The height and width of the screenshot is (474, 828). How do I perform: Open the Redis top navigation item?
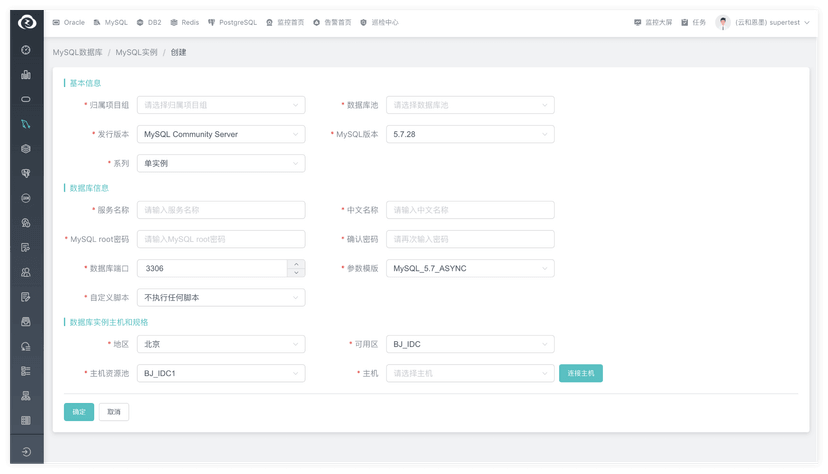[184, 22]
